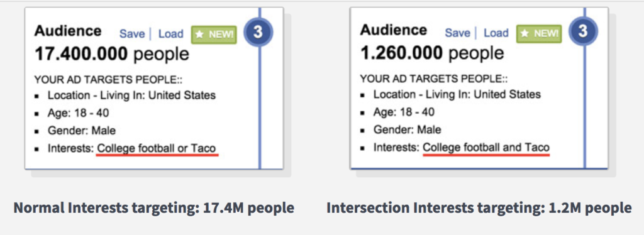Viewport: 644px width, 235px height.
Task: Click the step 3 circle in right panel
Action: tap(583, 32)
